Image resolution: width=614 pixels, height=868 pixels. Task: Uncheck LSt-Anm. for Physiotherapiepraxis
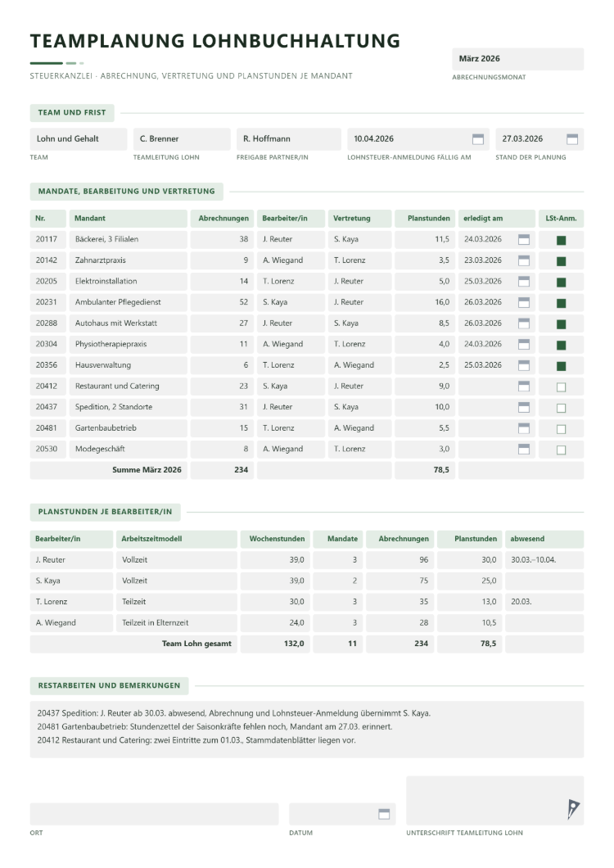pyautogui.click(x=562, y=346)
